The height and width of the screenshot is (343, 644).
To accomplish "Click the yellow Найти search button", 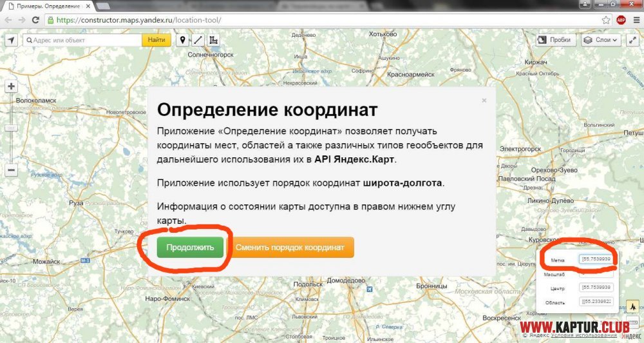I will tap(156, 40).
